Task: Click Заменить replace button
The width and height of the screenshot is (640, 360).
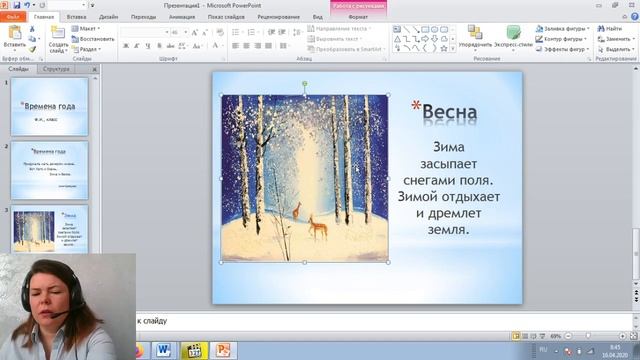Action: click(616, 39)
